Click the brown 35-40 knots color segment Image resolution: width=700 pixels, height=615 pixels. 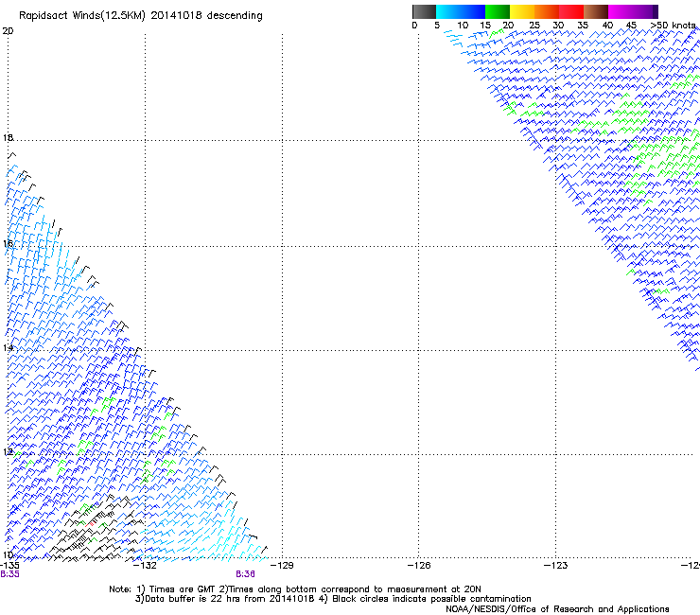pos(596,11)
